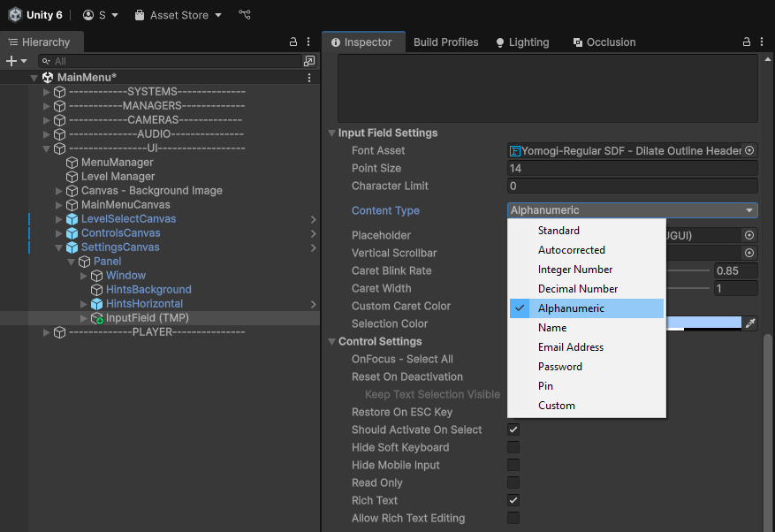Lock the Inspector panel
The height and width of the screenshot is (532, 775).
coord(747,42)
